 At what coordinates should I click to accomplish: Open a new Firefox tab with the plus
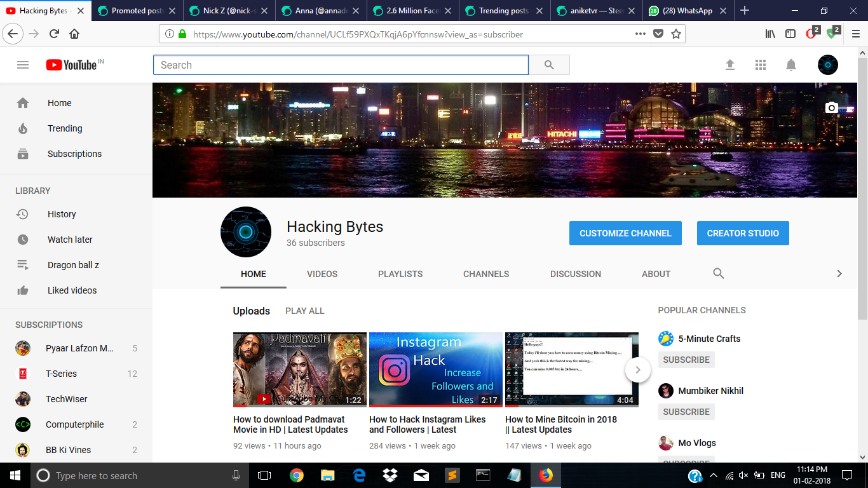tap(745, 11)
